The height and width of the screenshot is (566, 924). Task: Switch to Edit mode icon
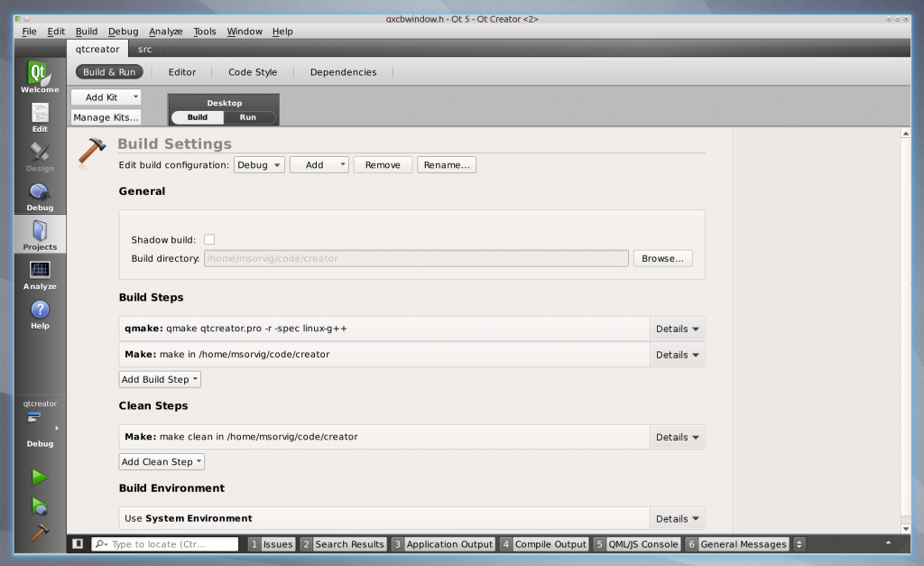click(x=40, y=117)
